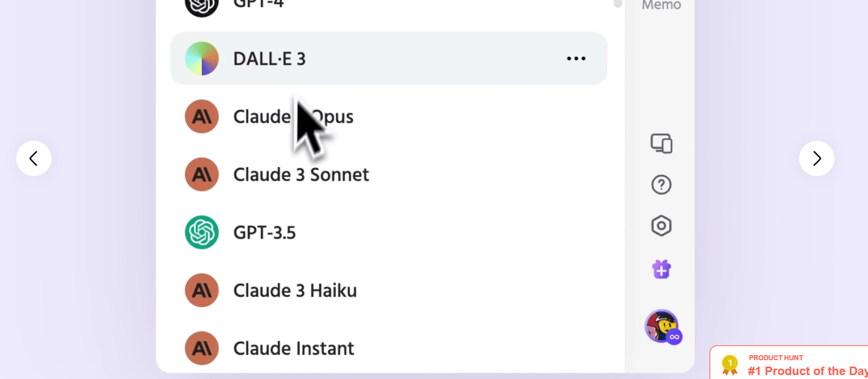868x379 pixels.
Task: Click the Anthropic logo beside Claude 3 Haiku
Action: coord(202,291)
